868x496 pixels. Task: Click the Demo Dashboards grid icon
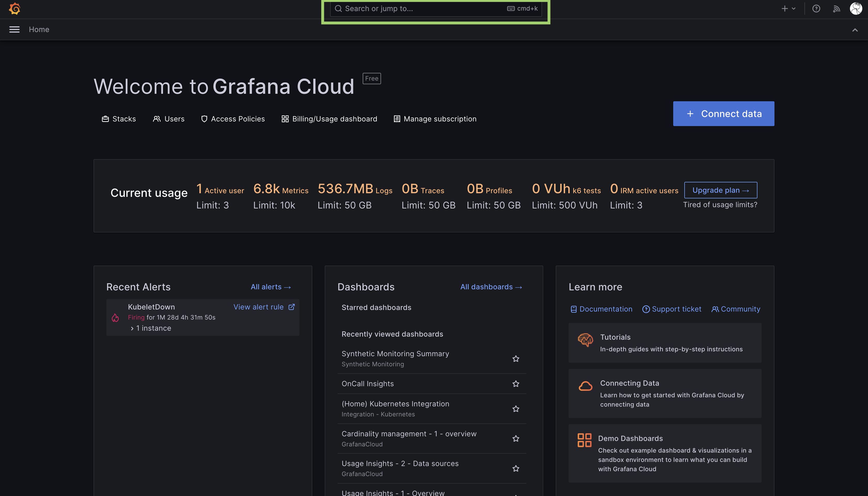tap(584, 440)
